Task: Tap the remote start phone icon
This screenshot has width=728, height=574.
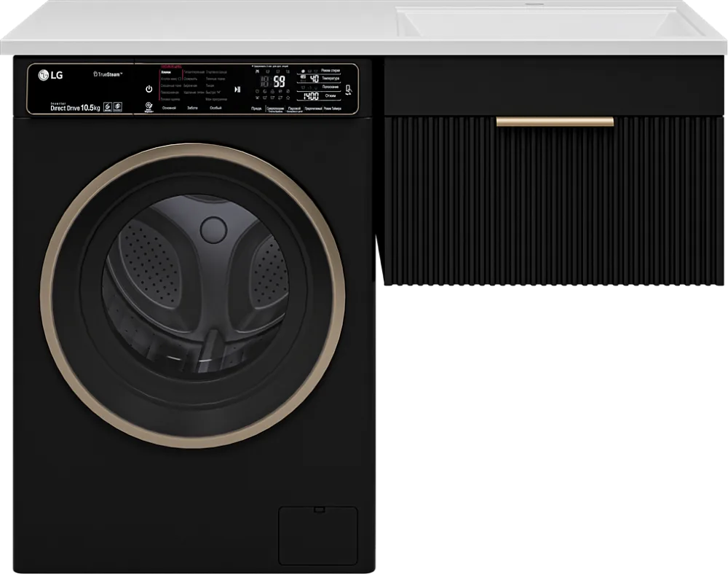Action: 349,90
